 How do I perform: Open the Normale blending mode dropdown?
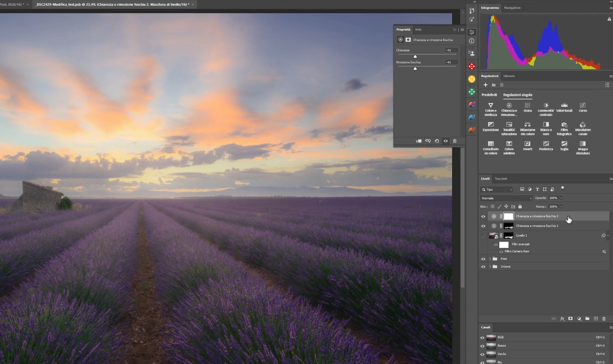pos(506,198)
